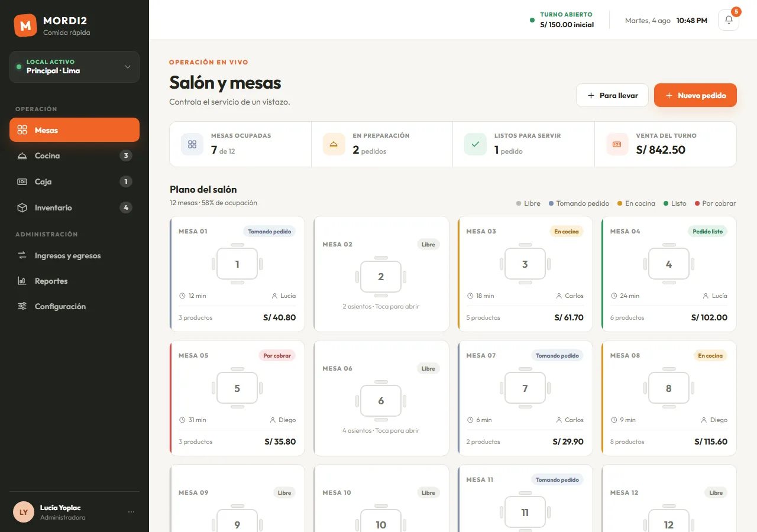Click the 10:48 PM clock text
This screenshot has width=757, height=532.
pos(692,21)
